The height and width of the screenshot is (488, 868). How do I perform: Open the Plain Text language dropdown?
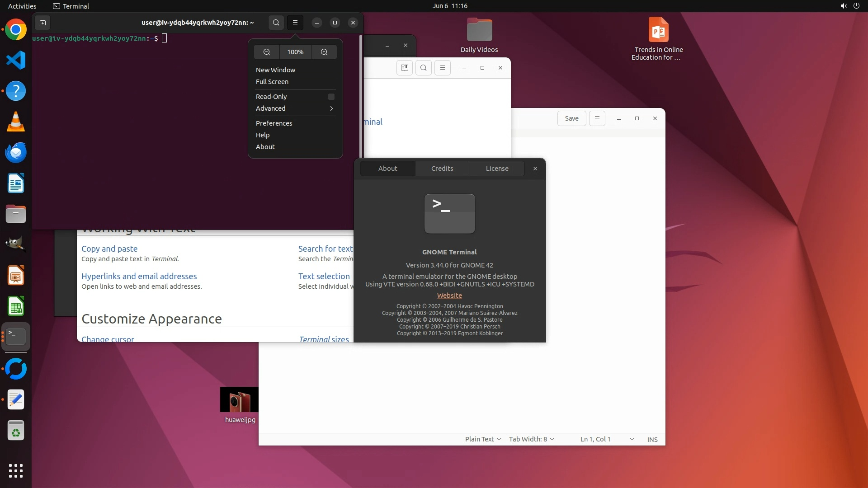(x=483, y=439)
